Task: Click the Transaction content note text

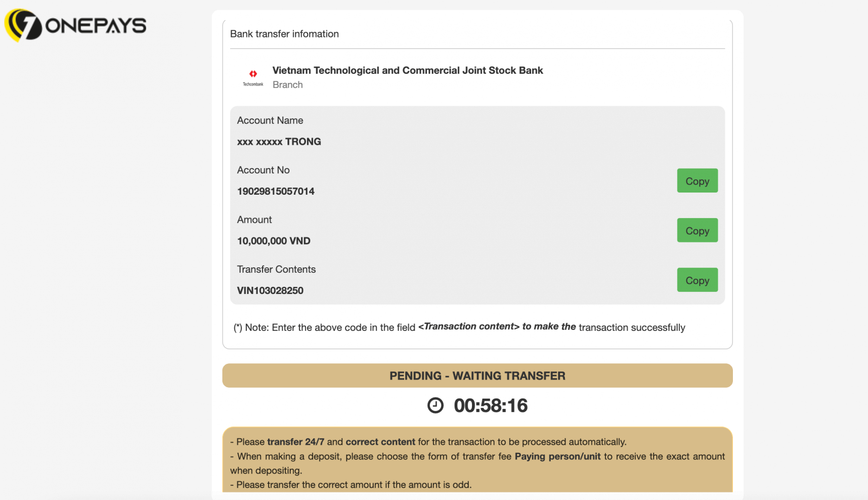Action: click(x=469, y=326)
